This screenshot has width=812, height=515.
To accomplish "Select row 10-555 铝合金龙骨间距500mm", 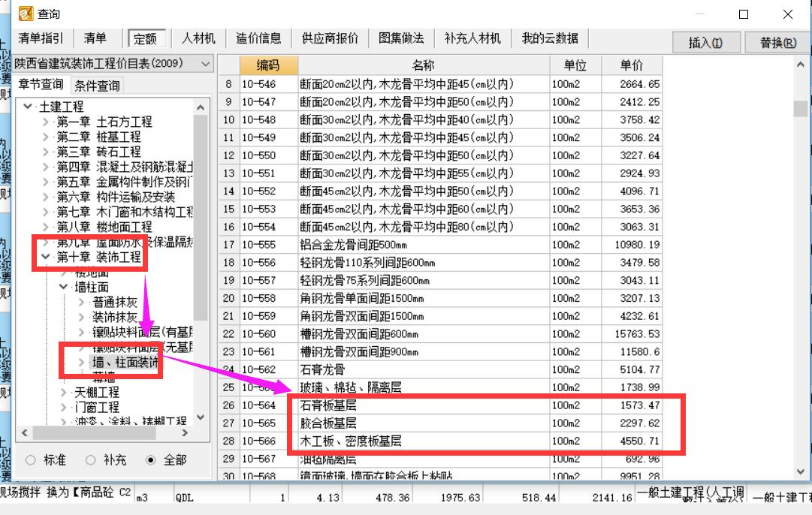I will pos(440,245).
